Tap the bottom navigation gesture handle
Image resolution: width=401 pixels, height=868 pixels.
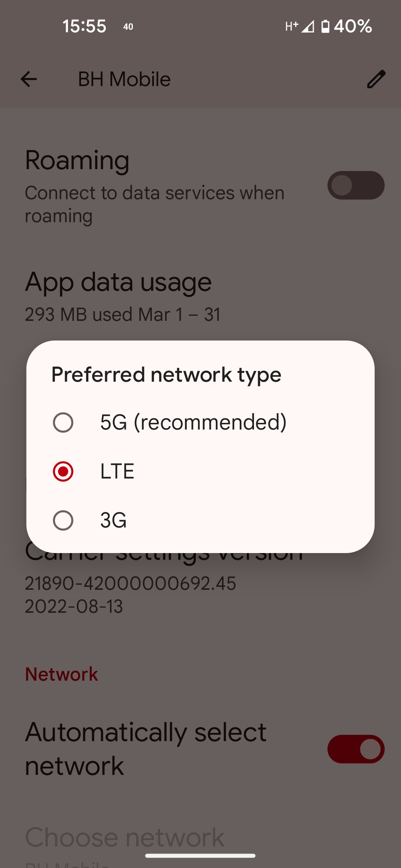(x=200, y=856)
